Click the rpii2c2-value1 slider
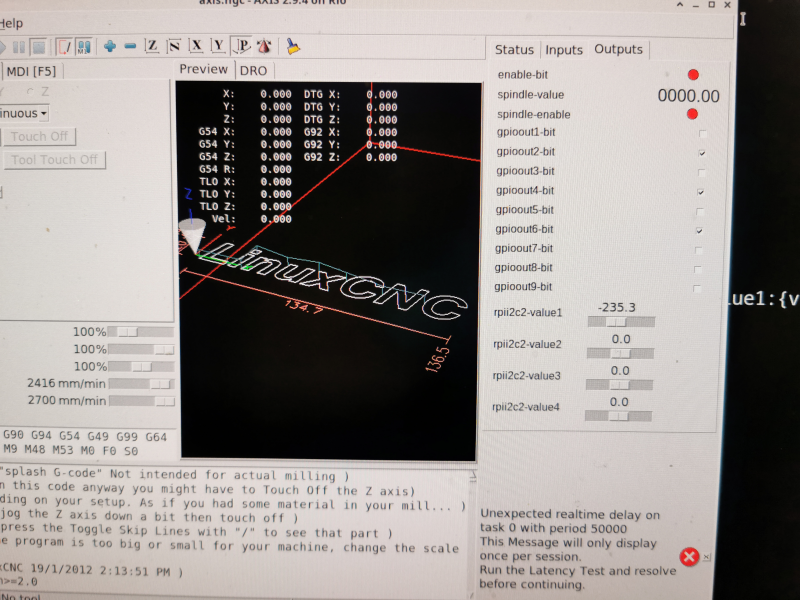 [x=619, y=323]
